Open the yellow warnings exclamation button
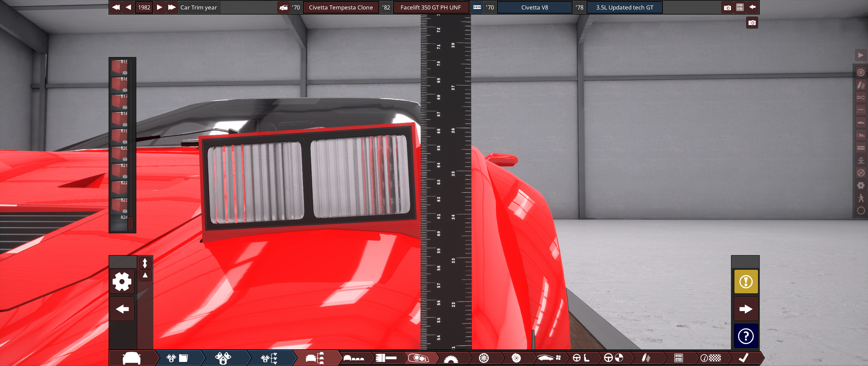 coord(746,281)
